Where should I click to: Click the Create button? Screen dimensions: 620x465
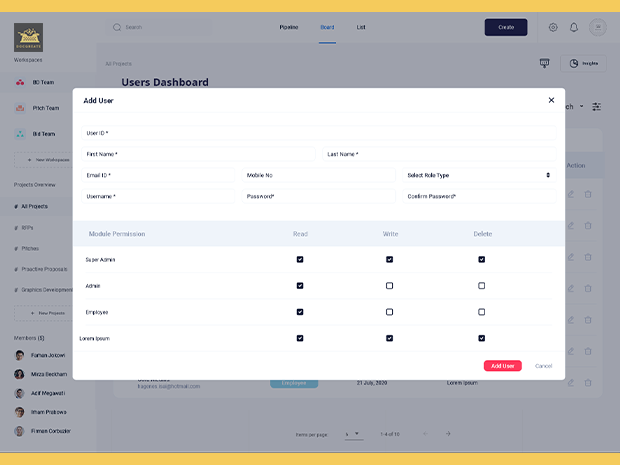506,27
